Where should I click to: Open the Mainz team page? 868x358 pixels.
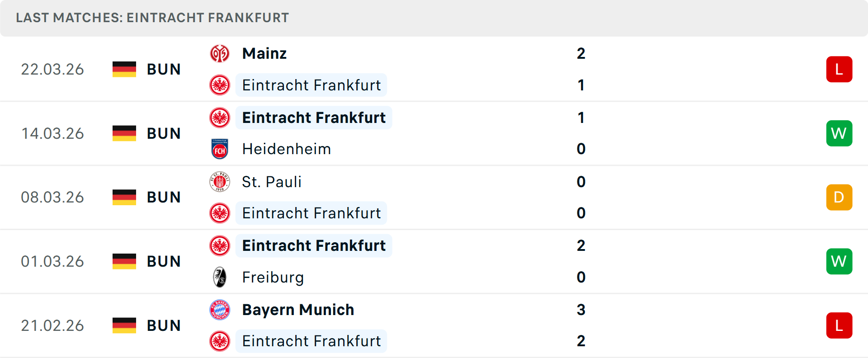(264, 53)
